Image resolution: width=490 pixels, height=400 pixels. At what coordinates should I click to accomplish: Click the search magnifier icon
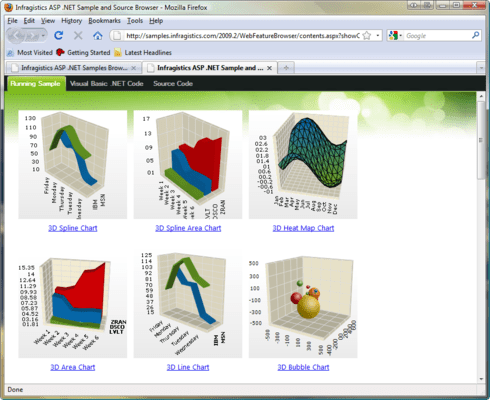click(x=475, y=35)
